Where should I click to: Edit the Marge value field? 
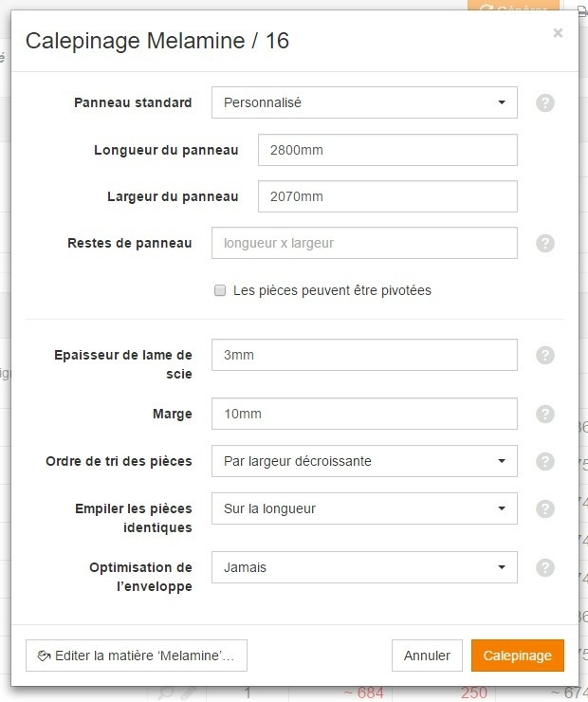364,414
